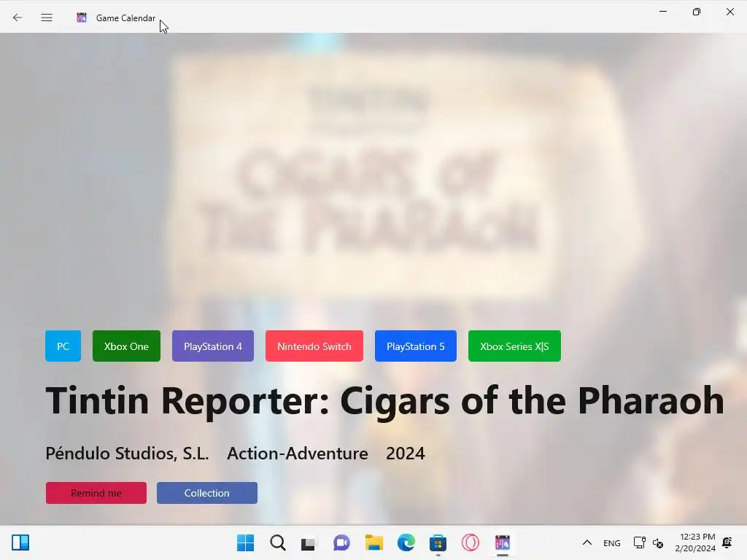Click the Péndulo Studios, S.L. developer name
The image size is (747, 560).
click(x=127, y=454)
